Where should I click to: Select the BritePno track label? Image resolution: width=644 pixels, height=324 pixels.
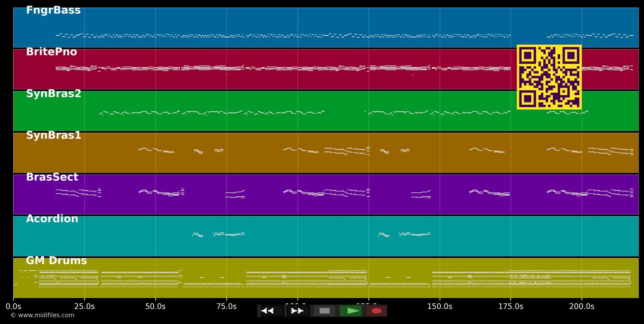[x=52, y=52]
